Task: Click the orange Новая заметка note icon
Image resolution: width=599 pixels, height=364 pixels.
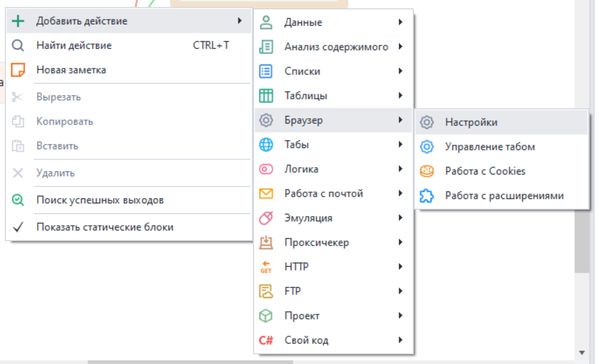Action: click(x=18, y=70)
